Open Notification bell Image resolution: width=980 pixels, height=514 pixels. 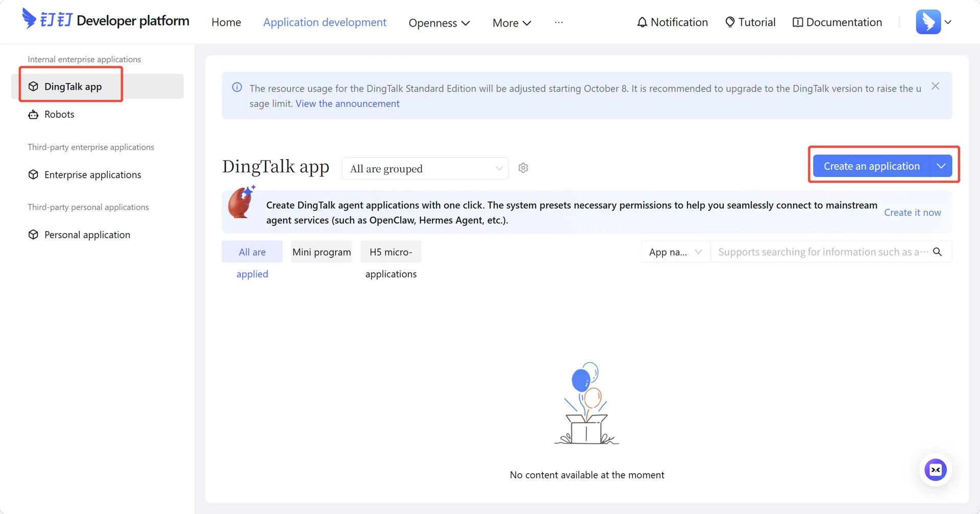(672, 22)
